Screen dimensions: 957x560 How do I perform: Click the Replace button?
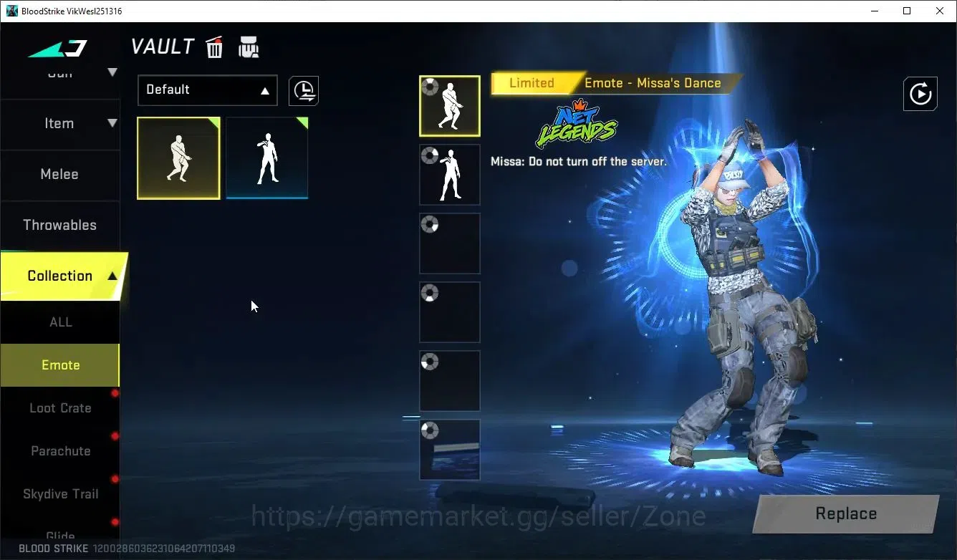click(846, 513)
